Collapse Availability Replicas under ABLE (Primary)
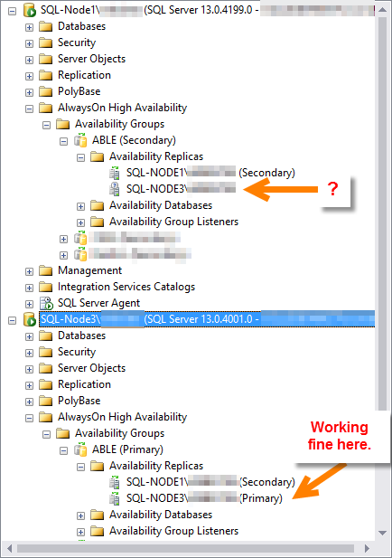The image size is (392, 558). click(80, 467)
